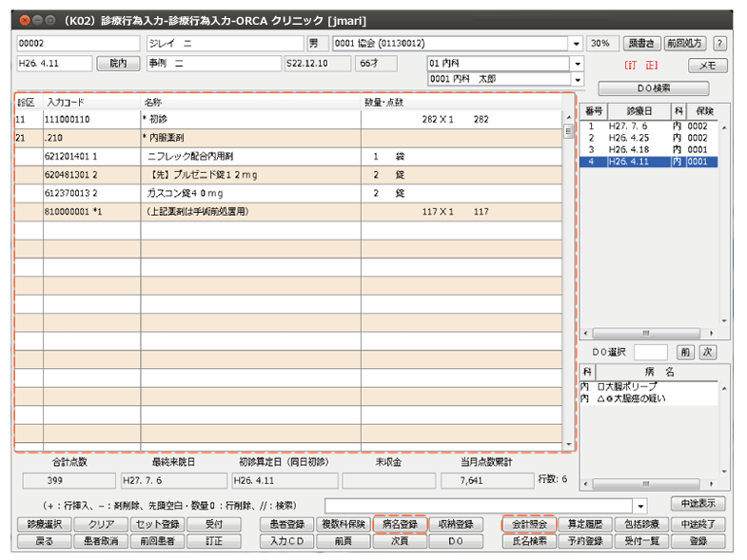Click the クリア button
The height and width of the screenshot is (560, 747).
[101, 524]
